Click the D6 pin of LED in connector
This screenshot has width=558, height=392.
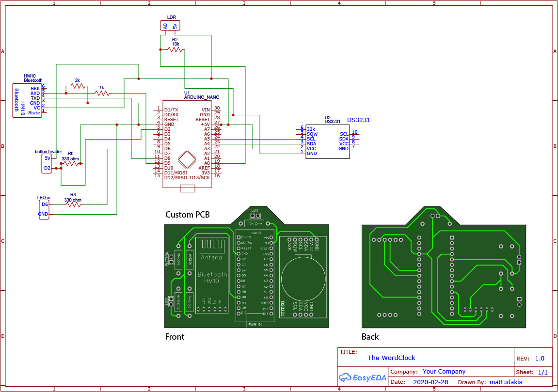point(45,204)
